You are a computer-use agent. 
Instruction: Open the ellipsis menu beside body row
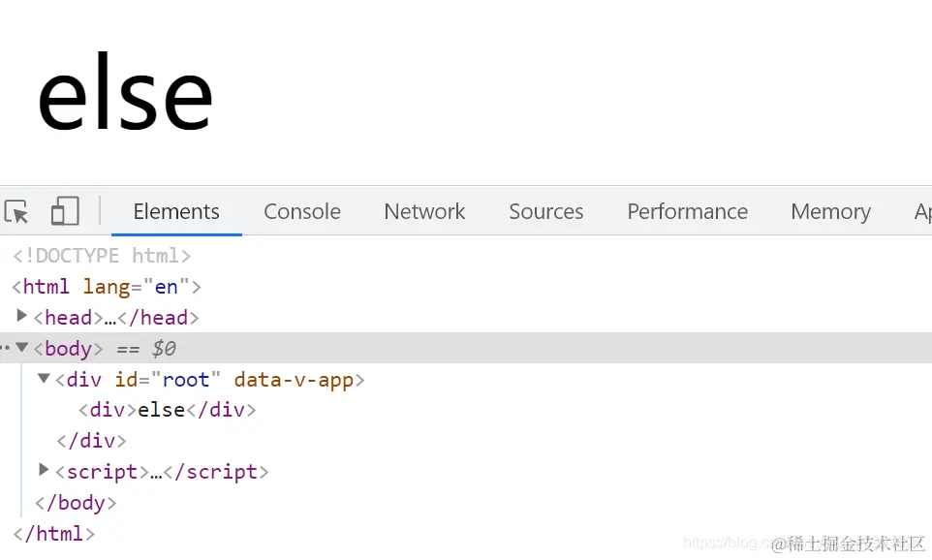coord(5,348)
